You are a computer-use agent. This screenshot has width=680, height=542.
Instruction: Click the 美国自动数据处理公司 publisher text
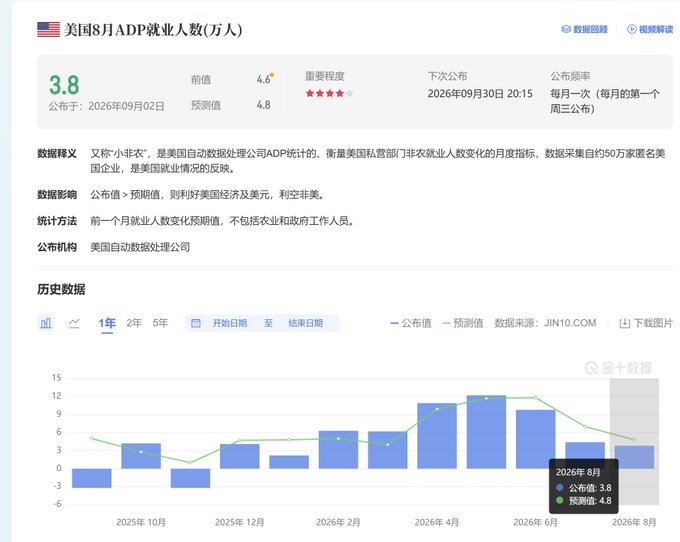(140, 247)
